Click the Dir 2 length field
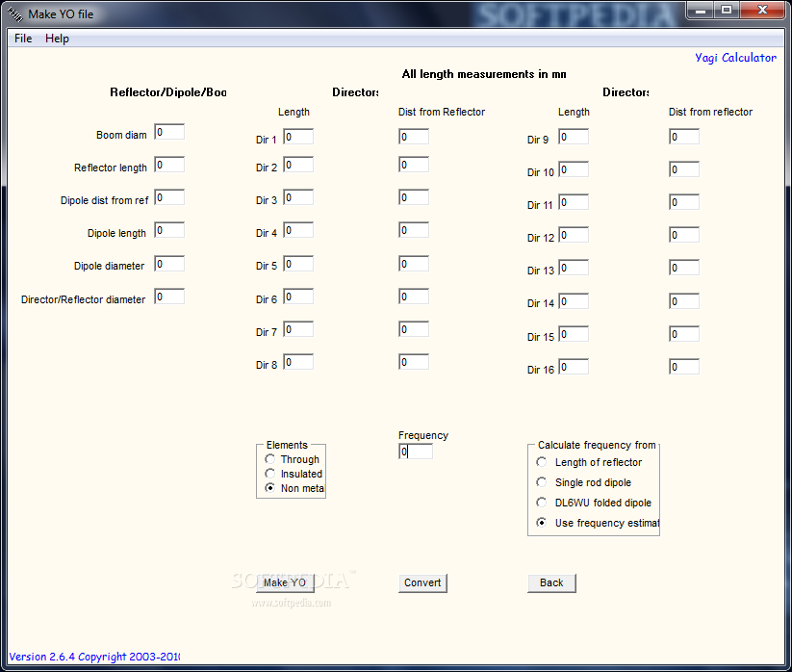The image size is (792, 672). point(298,165)
